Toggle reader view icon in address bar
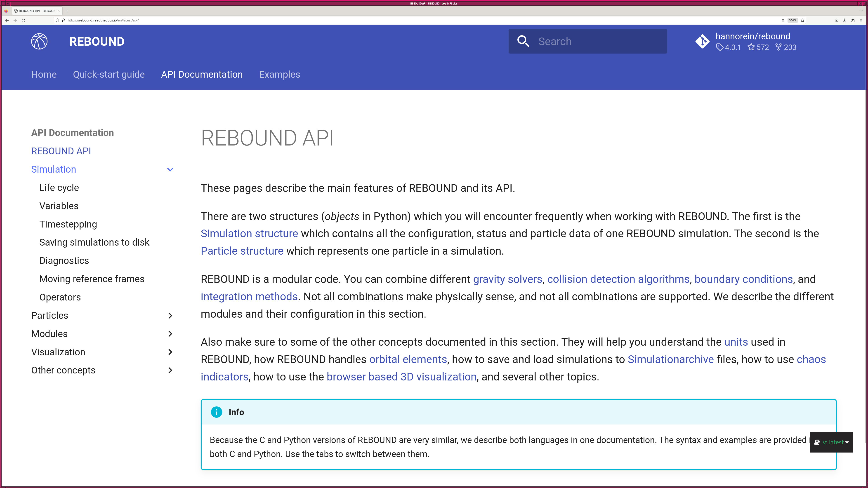Viewport: 868px width, 488px height. [x=783, y=21]
